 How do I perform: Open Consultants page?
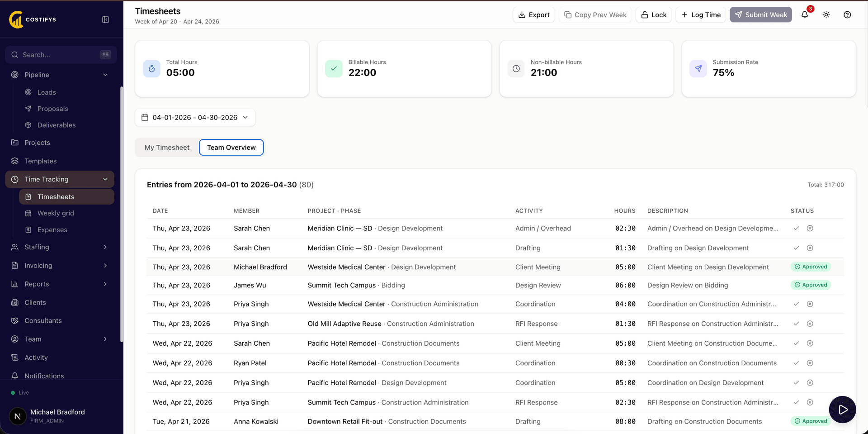pos(60,320)
